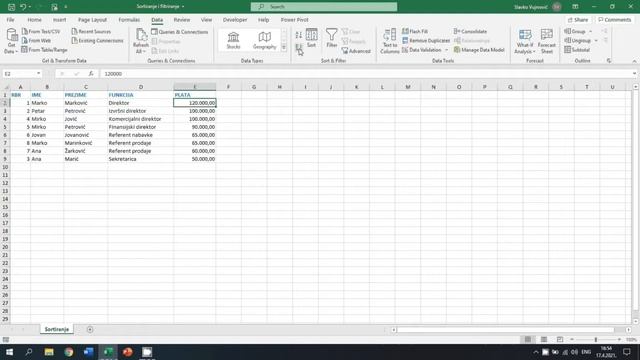Expand the Data Types gallery

click(284, 48)
